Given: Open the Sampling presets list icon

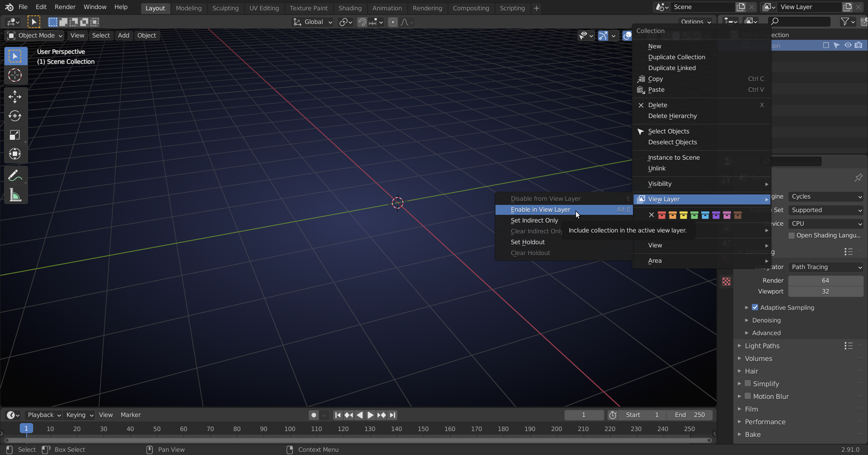Looking at the screenshot, I should [848, 252].
